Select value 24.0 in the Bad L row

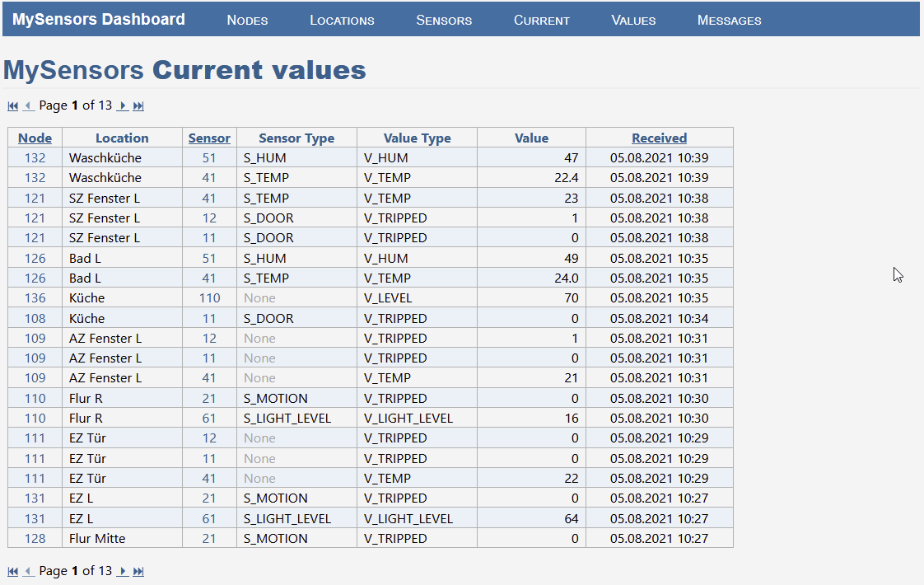567,278
